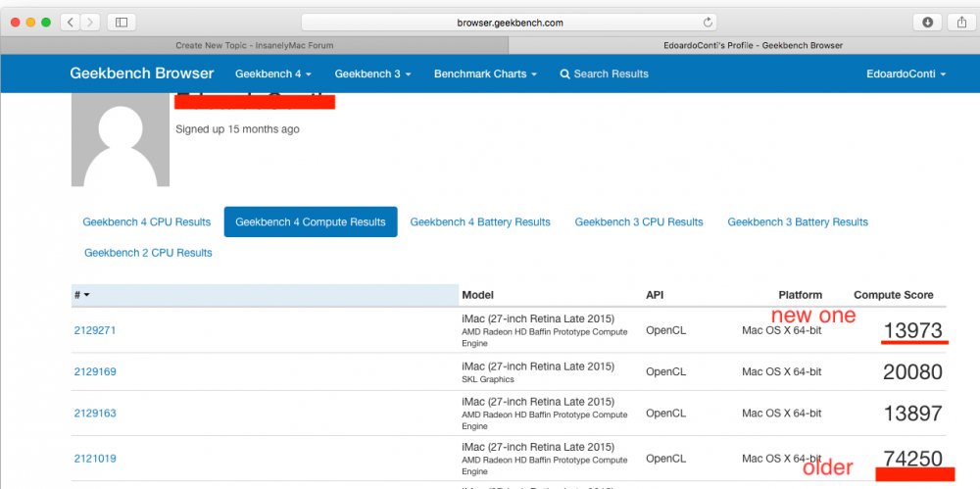Click OpenCL in the 2129169 row
This screenshot has width=980, height=489.
[665, 371]
